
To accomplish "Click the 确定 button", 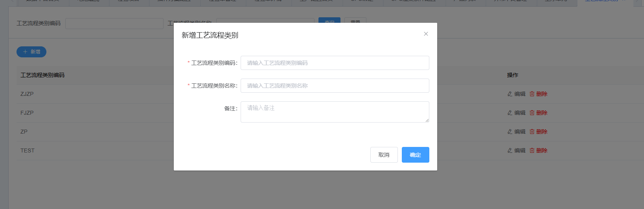I will coord(416,155).
